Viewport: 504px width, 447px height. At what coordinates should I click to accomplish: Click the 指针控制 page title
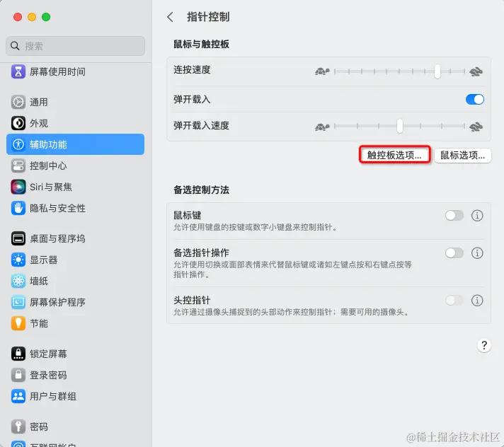click(208, 17)
